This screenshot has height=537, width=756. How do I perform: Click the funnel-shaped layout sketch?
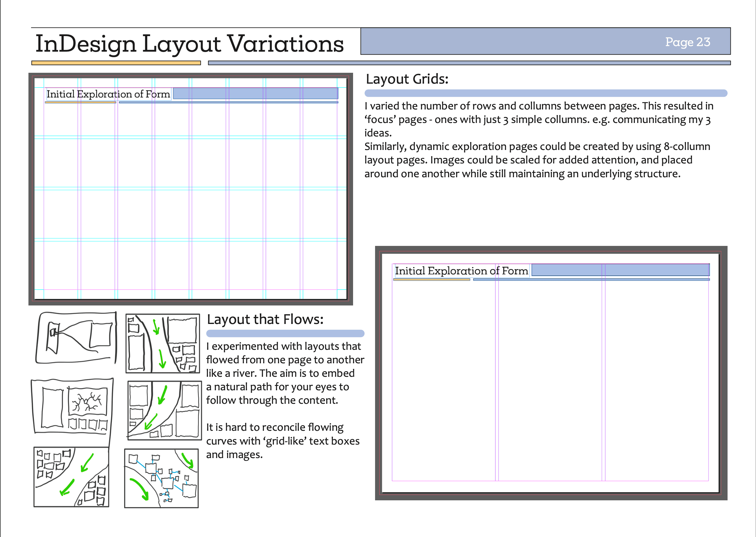76,338
